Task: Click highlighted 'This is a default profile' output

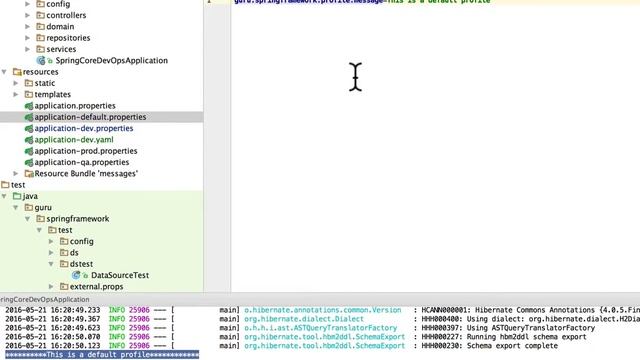Action: [x=102, y=354]
